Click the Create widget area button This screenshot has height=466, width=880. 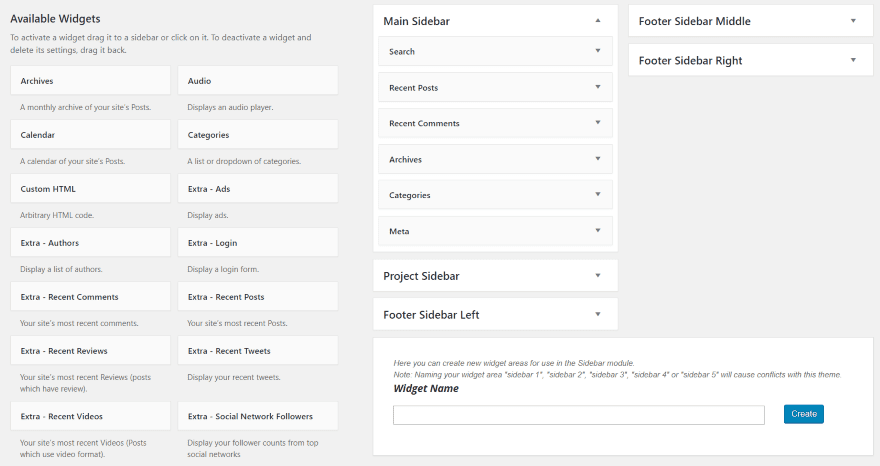click(x=803, y=414)
